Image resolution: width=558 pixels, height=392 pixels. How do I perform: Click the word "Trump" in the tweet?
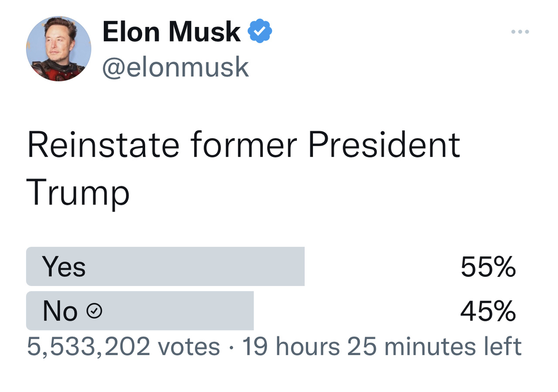pyautogui.click(x=78, y=193)
